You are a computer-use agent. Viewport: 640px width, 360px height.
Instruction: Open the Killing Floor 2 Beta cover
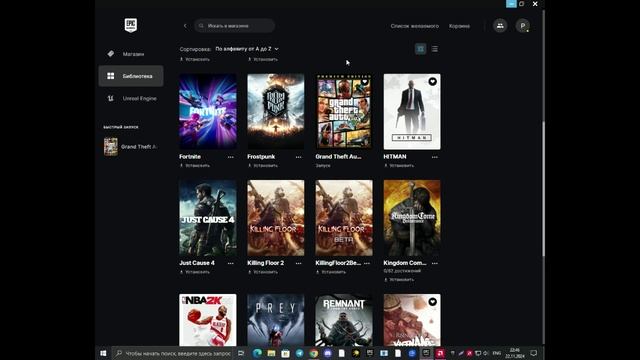tap(344, 218)
